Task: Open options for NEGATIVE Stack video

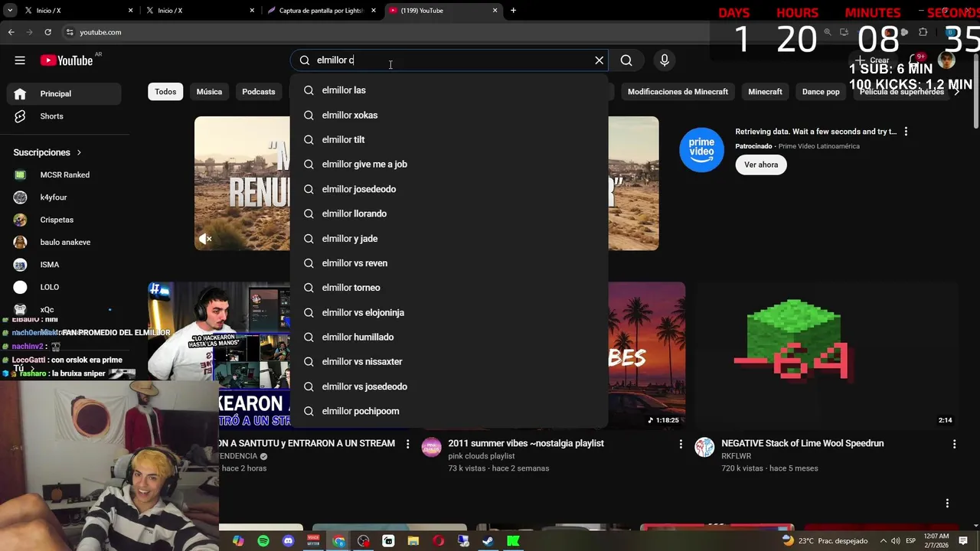Action: click(954, 444)
